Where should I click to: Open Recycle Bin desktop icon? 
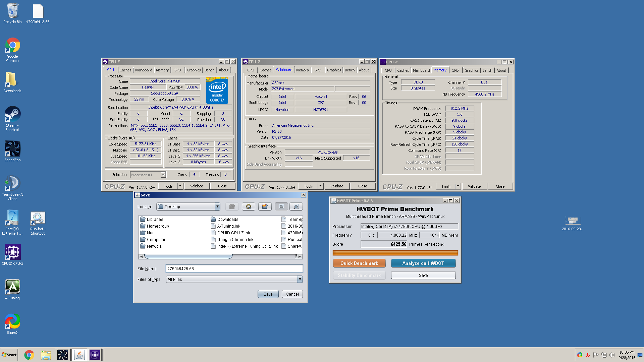[x=12, y=14]
